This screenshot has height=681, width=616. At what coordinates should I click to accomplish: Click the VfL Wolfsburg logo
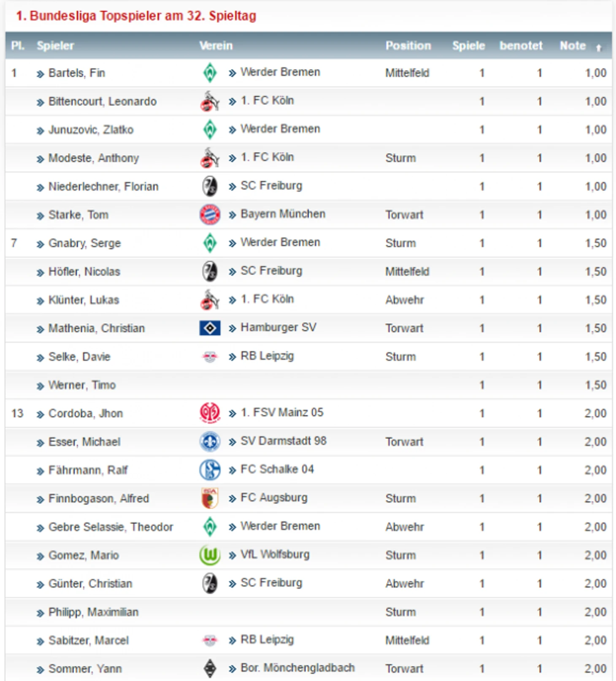tap(210, 555)
